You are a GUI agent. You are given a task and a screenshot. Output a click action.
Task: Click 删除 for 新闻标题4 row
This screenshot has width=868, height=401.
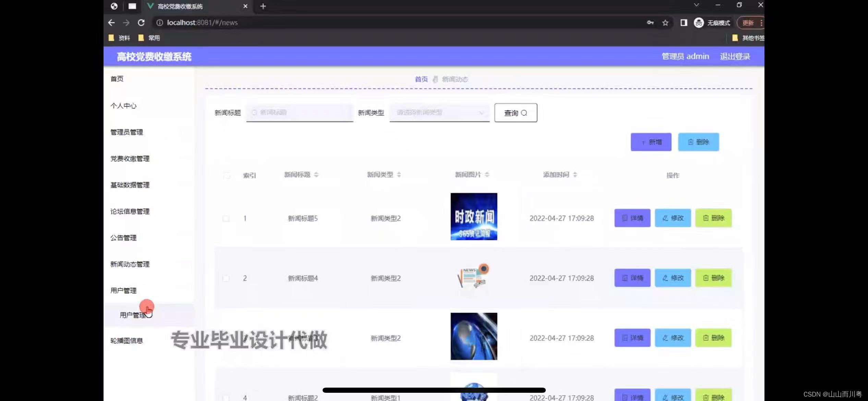tap(713, 278)
